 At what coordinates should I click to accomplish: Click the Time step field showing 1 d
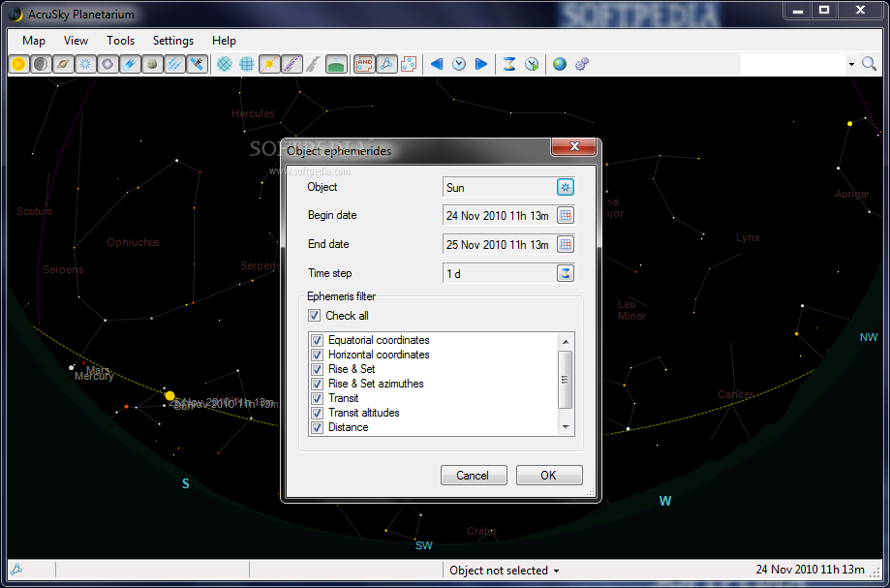500,273
